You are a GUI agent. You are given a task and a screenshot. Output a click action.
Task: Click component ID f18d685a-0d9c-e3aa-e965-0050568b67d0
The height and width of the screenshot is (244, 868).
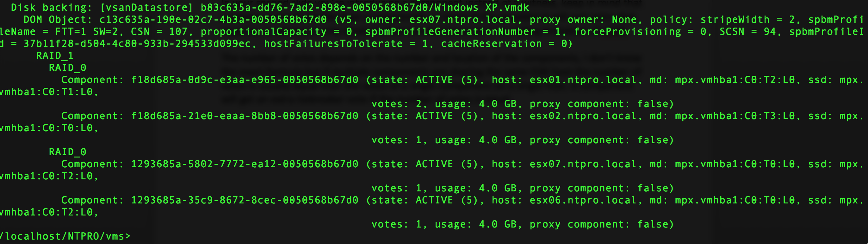point(245,80)
